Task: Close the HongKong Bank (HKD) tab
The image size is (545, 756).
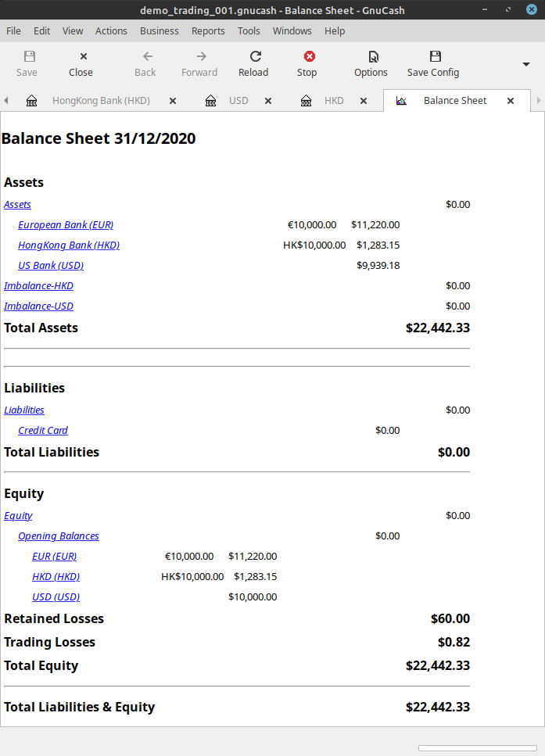Action: (173, 101)
